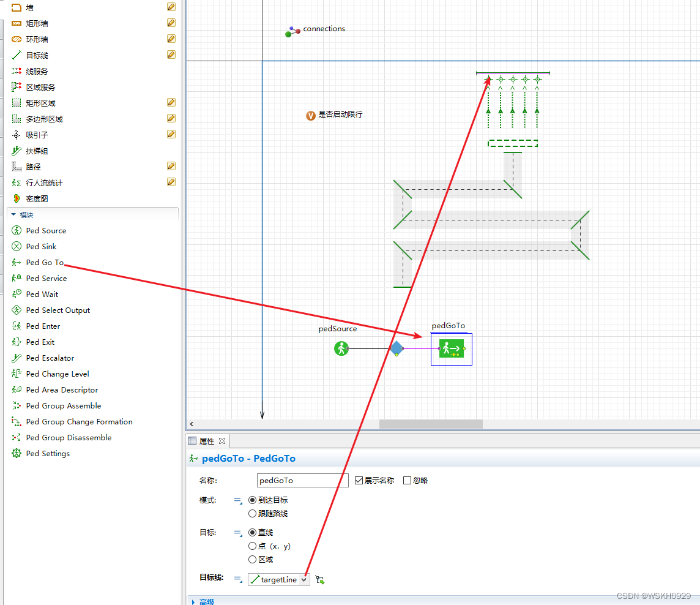Select the dashed green rectangular area on canvas

pyautogui.click(x=513, y=143)
